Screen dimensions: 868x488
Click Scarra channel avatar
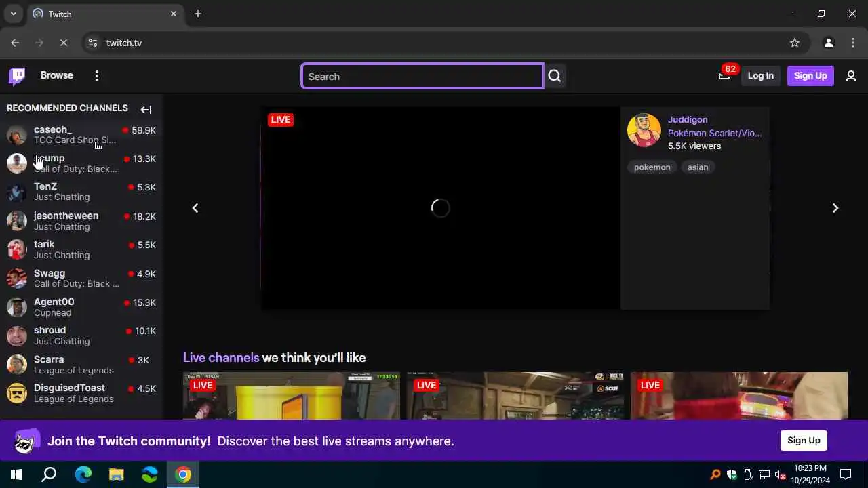click(x=17, y=364)
